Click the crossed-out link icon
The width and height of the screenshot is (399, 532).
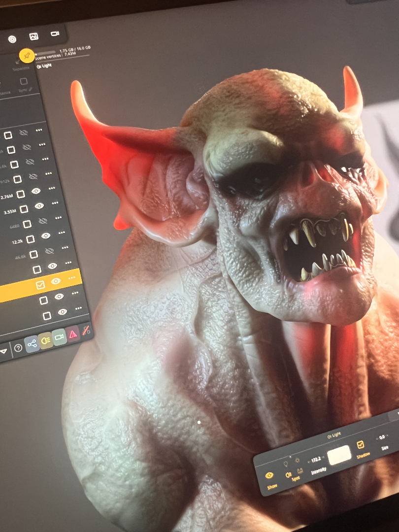pos(86,330)
